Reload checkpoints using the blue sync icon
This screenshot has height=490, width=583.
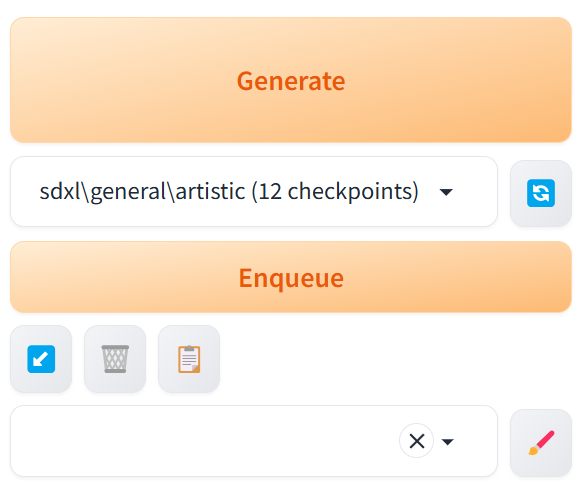(x=541, y=193)
